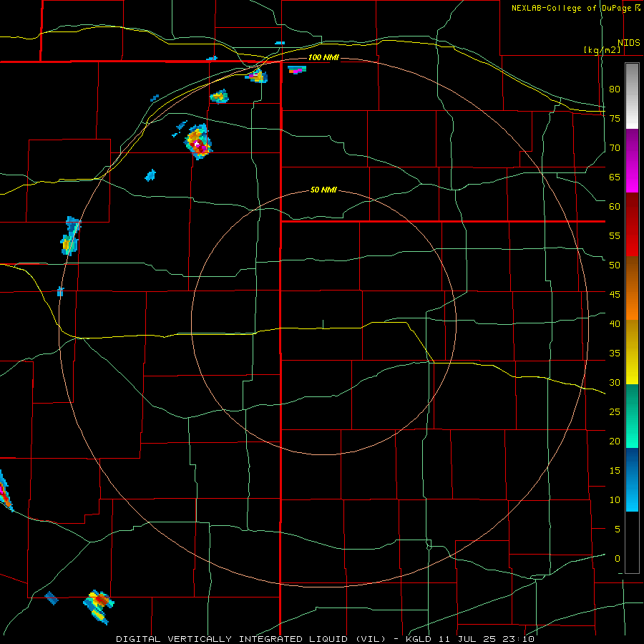
Task: Click the 40 value on the color scale
Action: point(615,323)
